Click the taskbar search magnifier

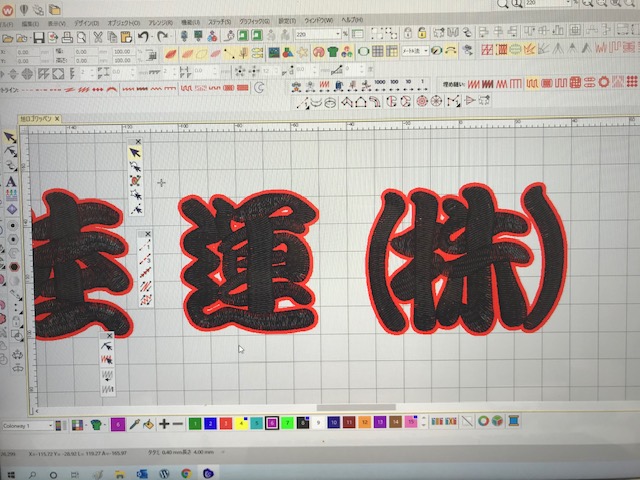[x=32, y=475]
